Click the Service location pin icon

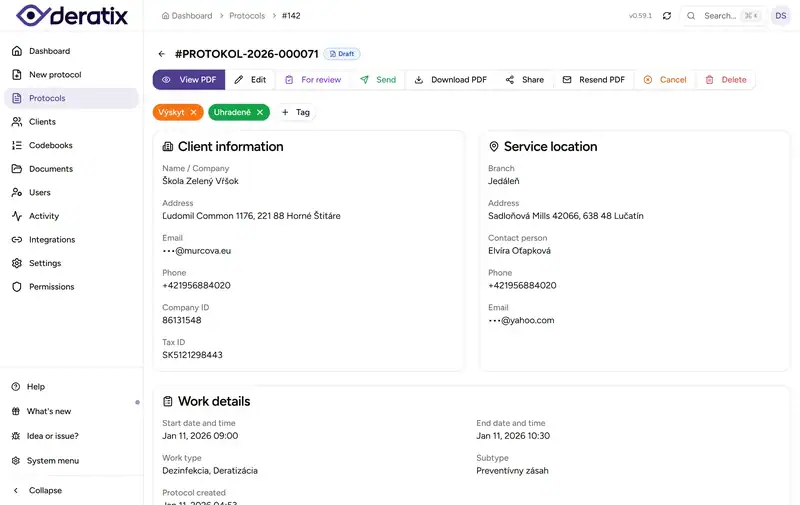click(493, 146)
